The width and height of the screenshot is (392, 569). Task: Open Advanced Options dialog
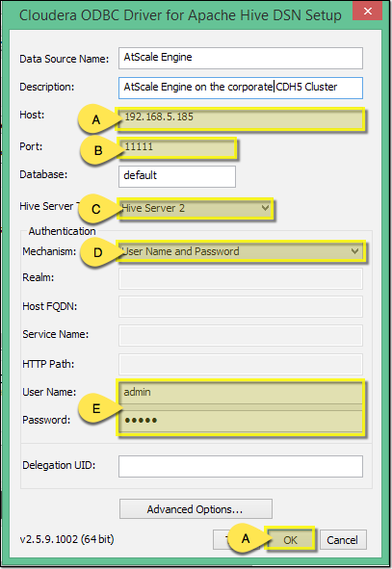pyautogui.click(x=196, y=508)
